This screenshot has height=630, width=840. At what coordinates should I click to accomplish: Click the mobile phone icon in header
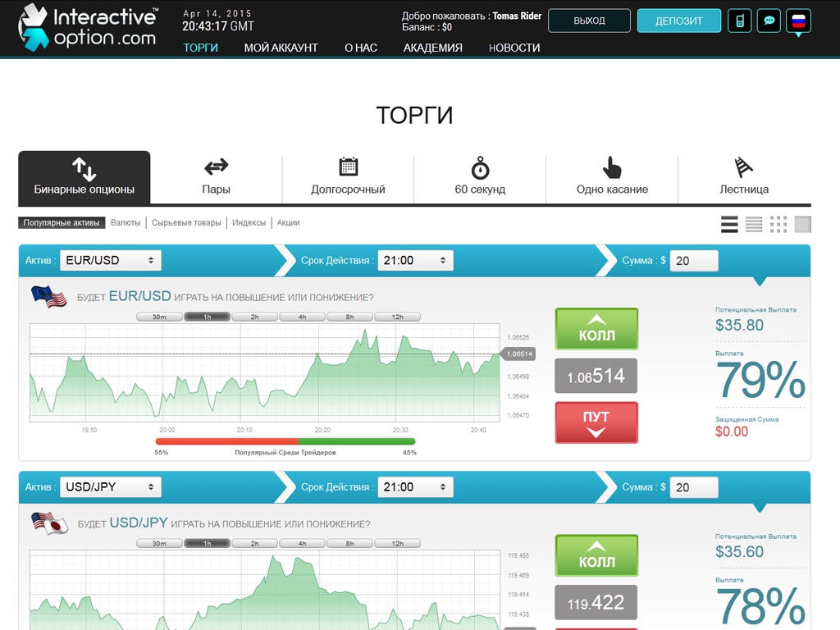coord(739,21)
